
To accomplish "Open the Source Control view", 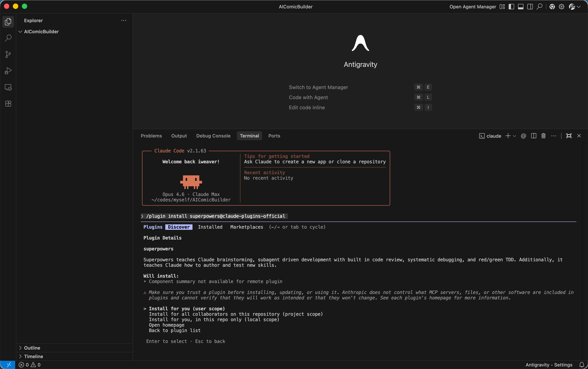I will click(8, 54).
